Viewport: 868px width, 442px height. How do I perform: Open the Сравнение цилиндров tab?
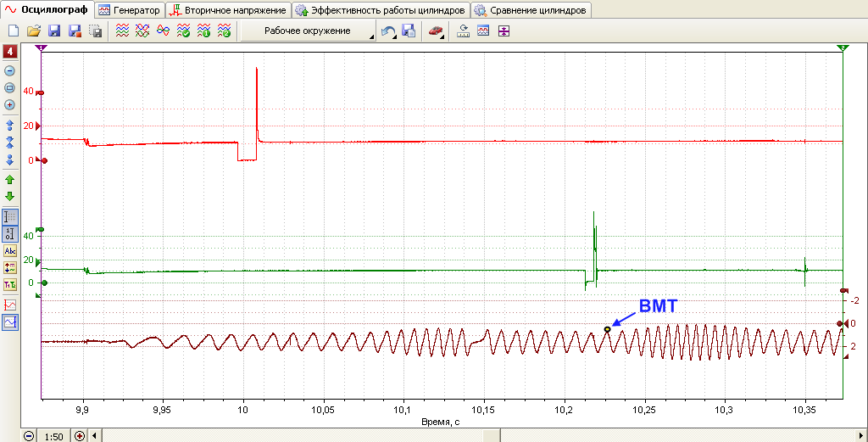pyautogui.click(x=531, y=10)
